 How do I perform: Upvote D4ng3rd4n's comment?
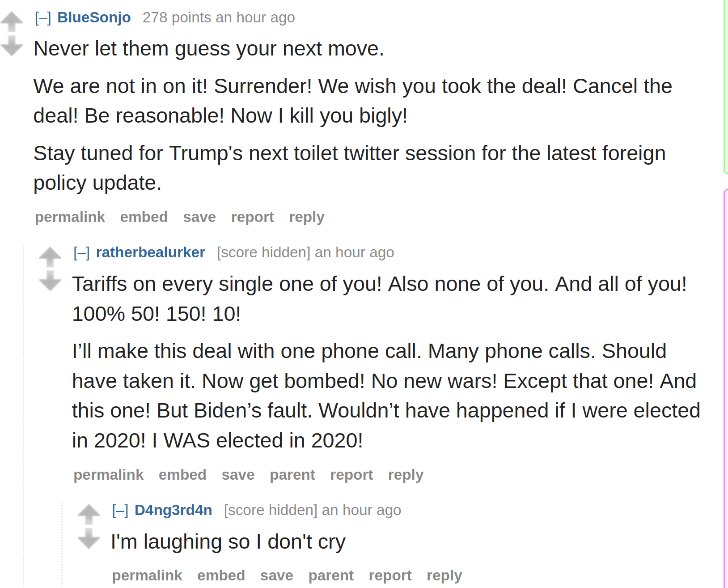click(x=89, y=515)
